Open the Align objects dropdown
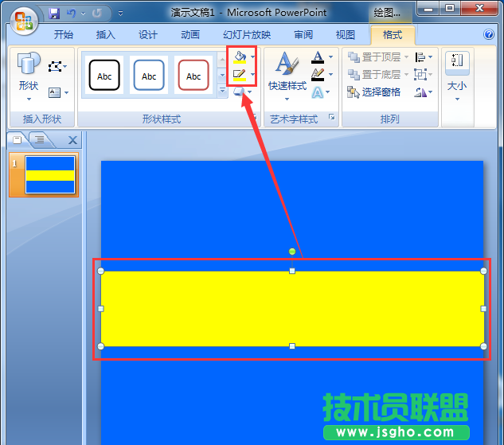 (x=421, y=57)
